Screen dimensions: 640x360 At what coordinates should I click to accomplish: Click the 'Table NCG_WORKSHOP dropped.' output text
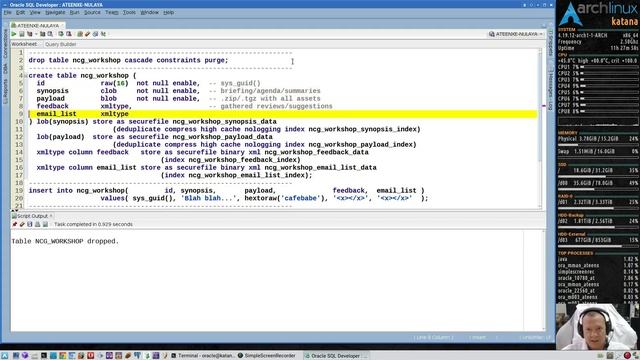65,241
